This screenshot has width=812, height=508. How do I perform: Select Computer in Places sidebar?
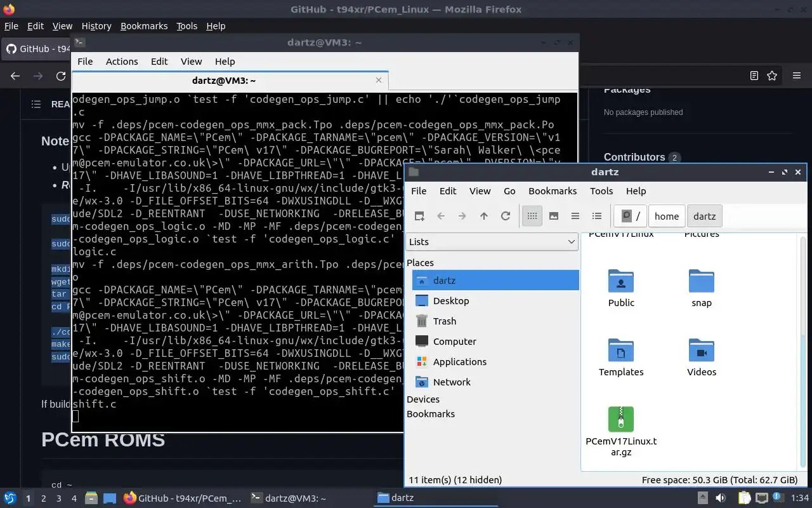[x=495, y=341]
